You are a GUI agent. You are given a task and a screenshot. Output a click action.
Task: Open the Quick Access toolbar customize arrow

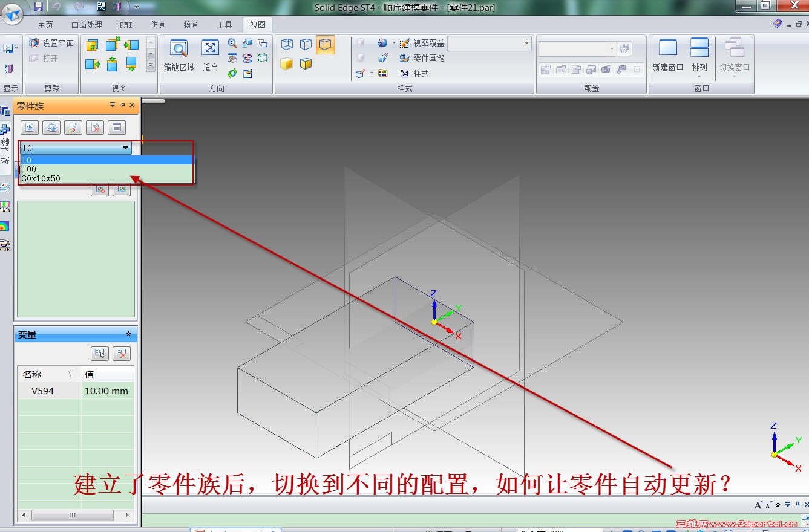point(136,7)
